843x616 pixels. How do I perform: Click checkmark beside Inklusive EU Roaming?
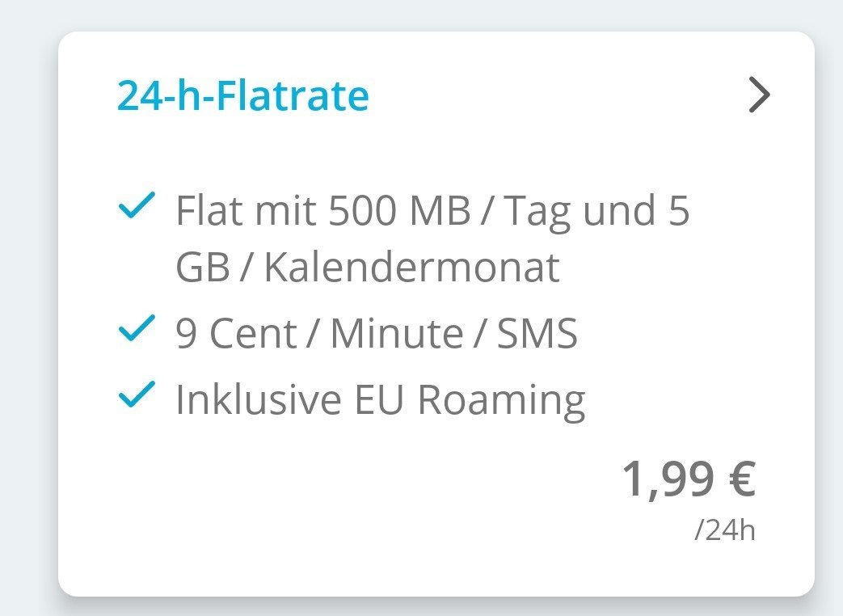(x=137, y=395)
